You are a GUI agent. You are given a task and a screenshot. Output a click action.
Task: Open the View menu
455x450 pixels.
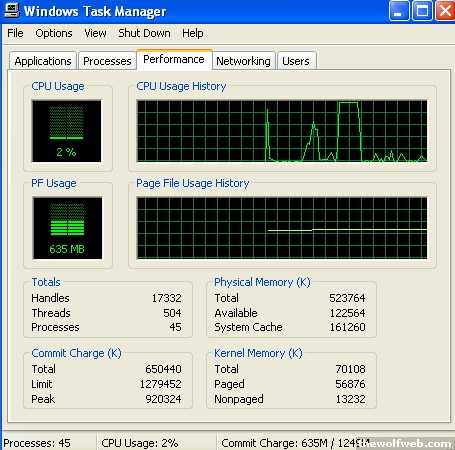click(95, 33)
